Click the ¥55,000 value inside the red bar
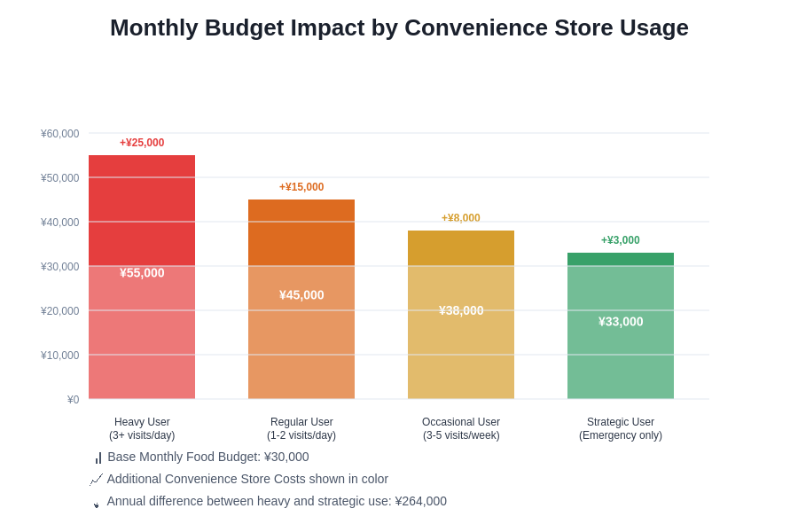 coord(142,273)
